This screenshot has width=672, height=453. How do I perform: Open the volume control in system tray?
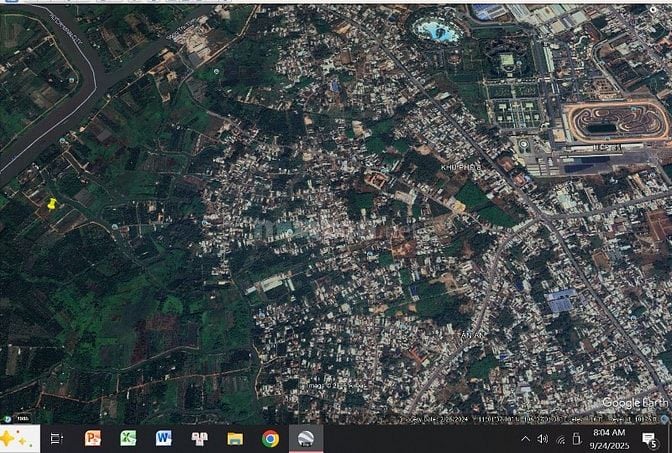543,438
